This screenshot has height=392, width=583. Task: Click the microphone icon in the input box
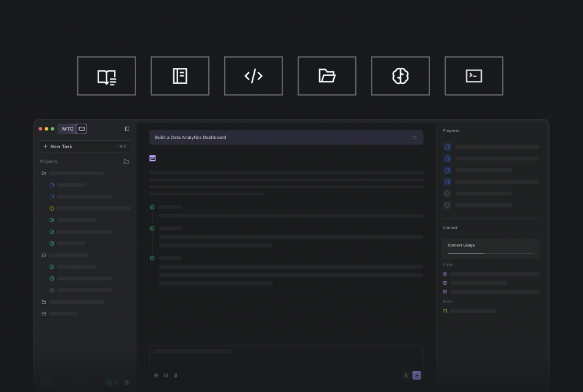406,375
